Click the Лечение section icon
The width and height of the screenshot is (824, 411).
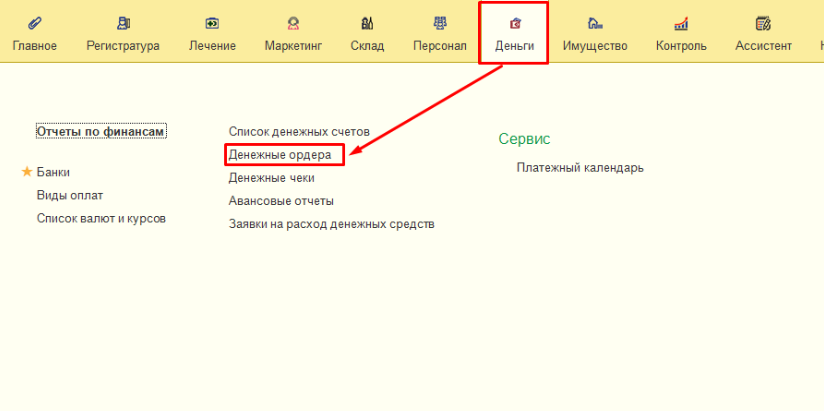coord(212,23)
